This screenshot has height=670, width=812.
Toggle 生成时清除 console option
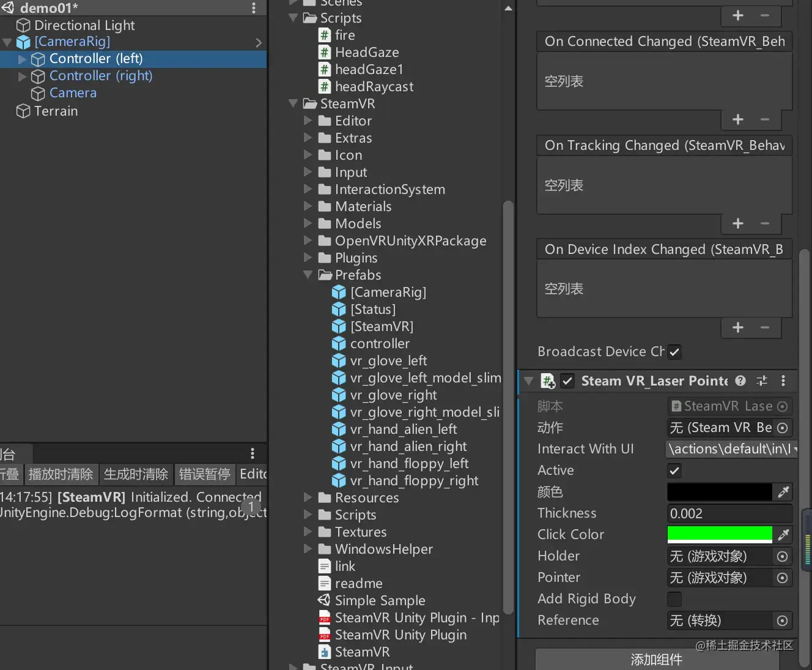pos(136,474)
